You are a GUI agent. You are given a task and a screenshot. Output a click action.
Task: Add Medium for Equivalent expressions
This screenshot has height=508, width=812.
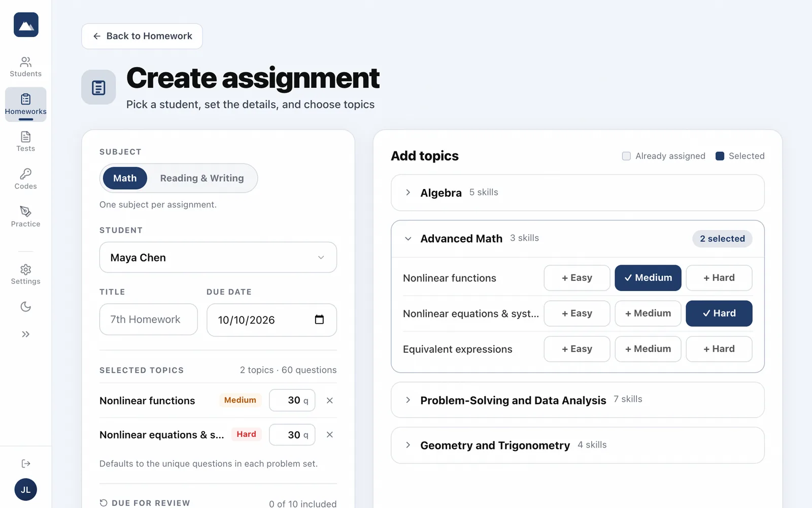click(648, 349)
